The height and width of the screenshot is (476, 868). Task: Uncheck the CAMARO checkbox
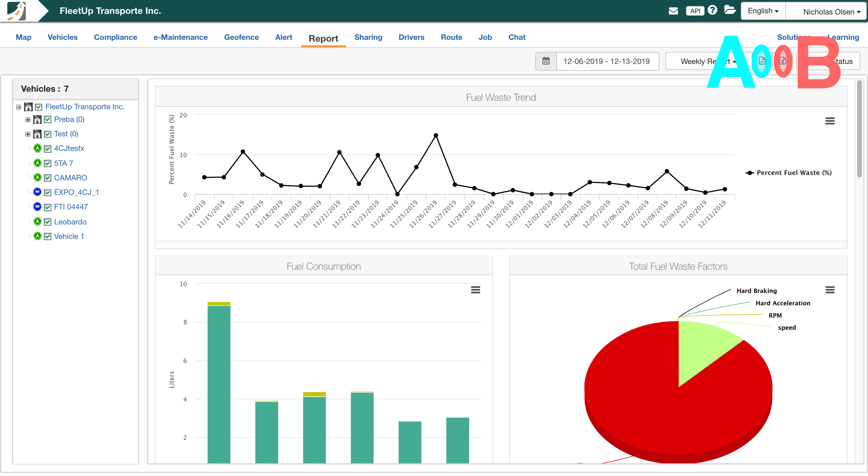(x=48, y=178)
